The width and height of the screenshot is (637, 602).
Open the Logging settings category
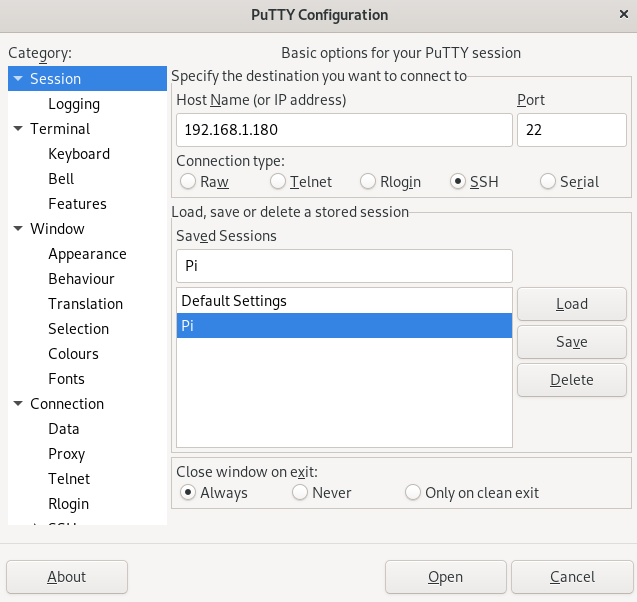click(74, 104)
